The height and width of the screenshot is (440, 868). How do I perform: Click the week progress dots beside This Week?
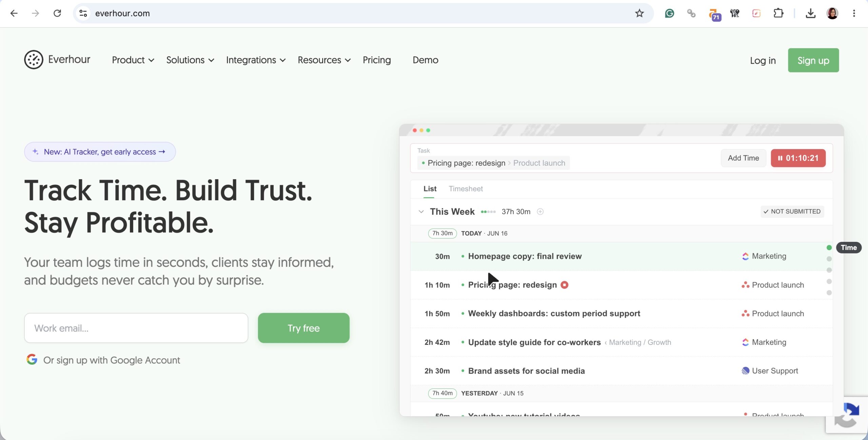click(488, 212)
